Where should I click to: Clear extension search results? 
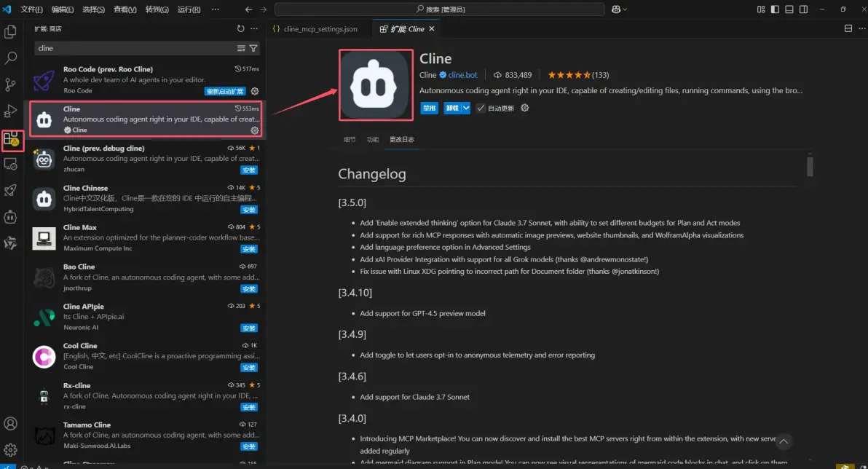click(x=241, y=48)
